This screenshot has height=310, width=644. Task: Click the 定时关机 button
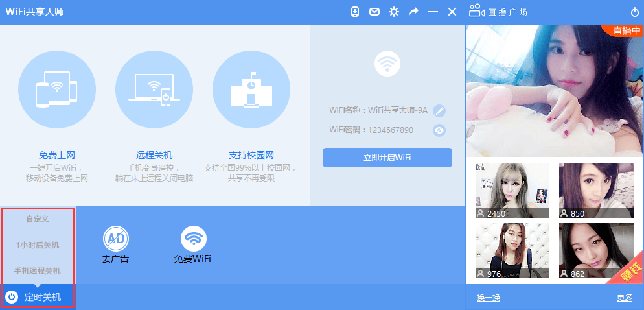click(x=38, y=297)
